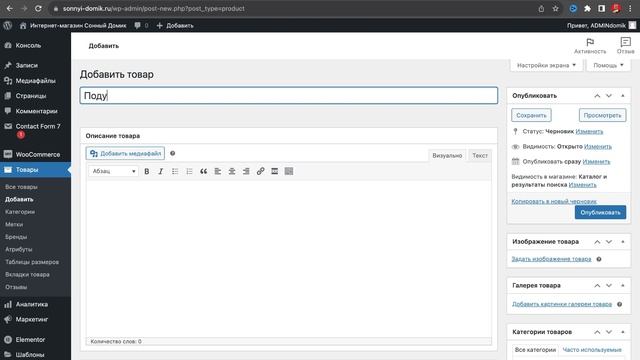Toggle bold formatting in editor toolbar
The height and width of the screenshot is (360, 640).
147,171
